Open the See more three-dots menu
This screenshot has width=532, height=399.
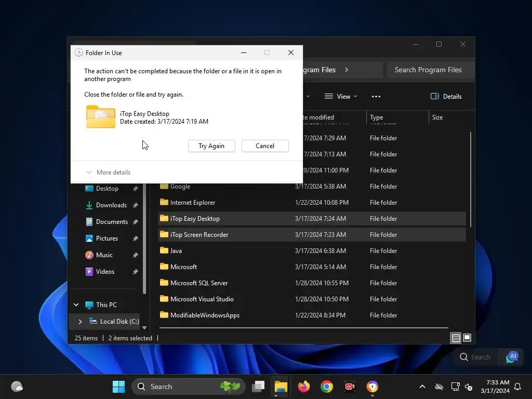click(x=376, y=96)
